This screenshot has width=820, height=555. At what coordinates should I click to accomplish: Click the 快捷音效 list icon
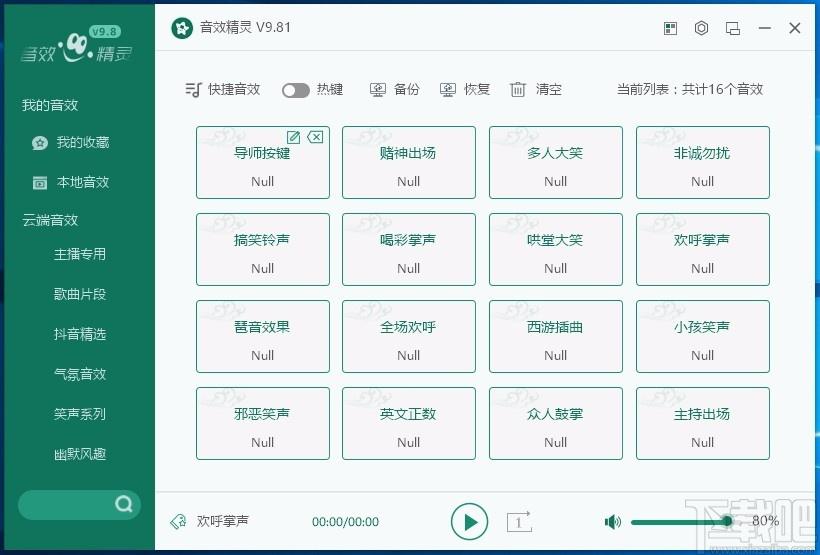tap(193, 89)
